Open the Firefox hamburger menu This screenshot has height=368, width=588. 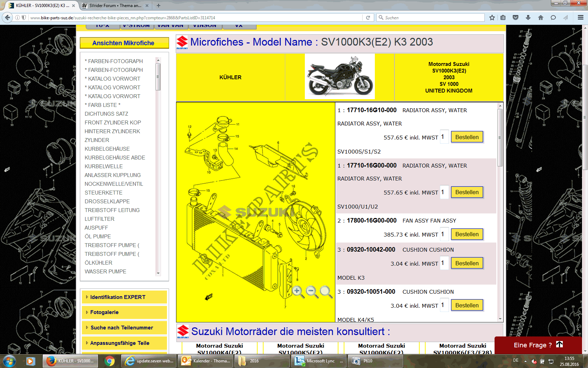pos(580,18)
